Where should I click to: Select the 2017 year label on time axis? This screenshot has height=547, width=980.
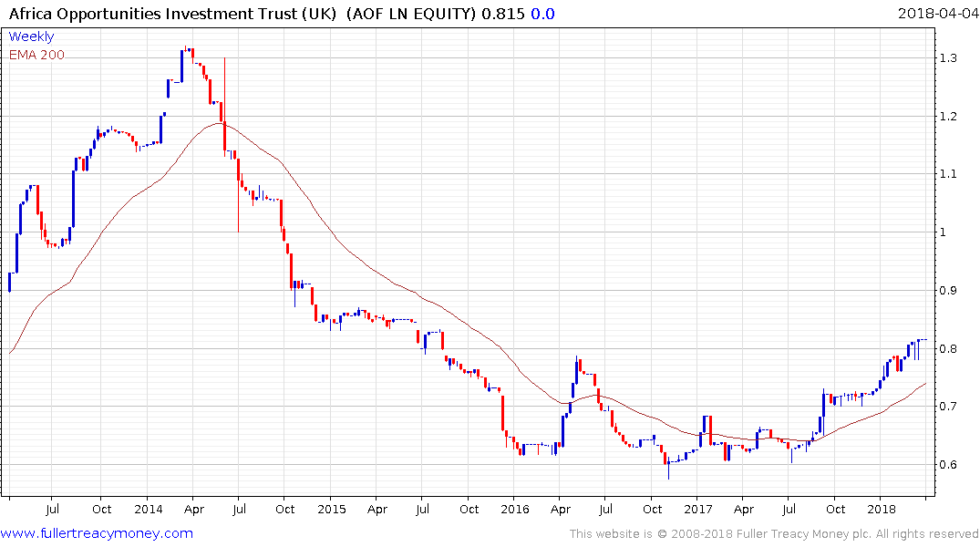698,509
